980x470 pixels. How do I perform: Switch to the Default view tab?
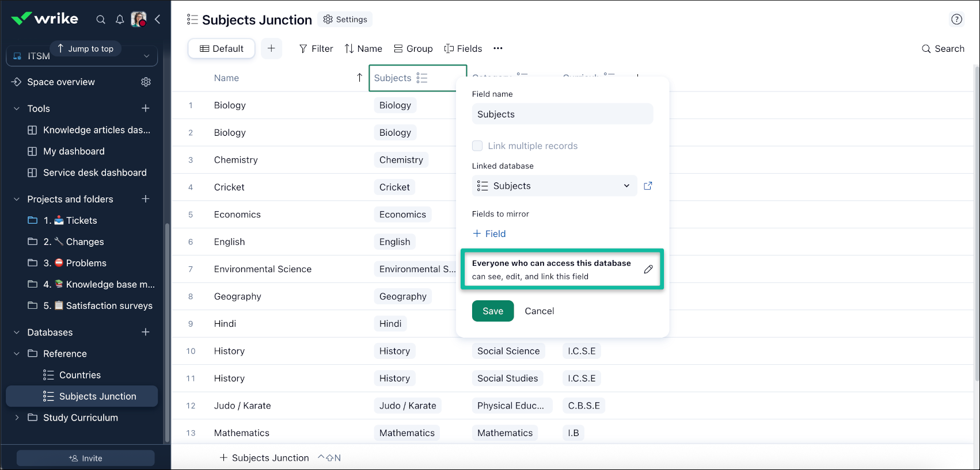pos(222,49)
